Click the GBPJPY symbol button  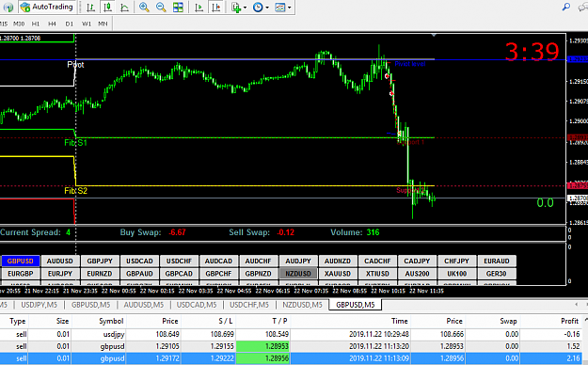tap(100, 261)
